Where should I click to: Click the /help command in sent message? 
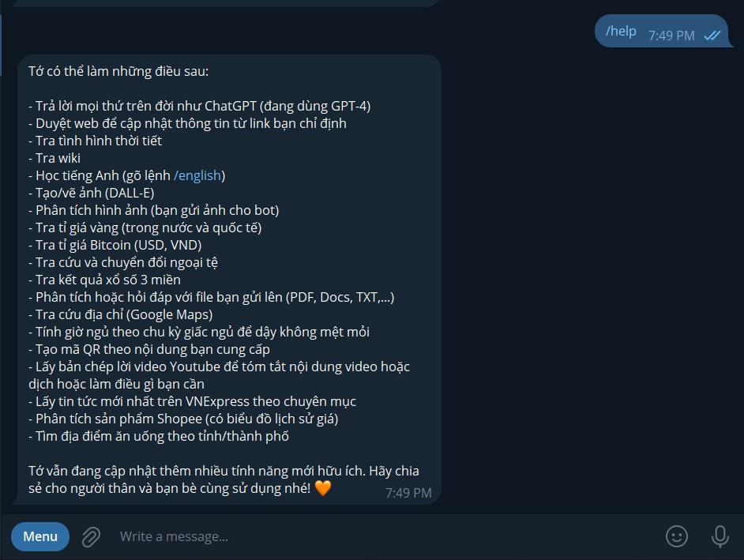pos(621,32)
